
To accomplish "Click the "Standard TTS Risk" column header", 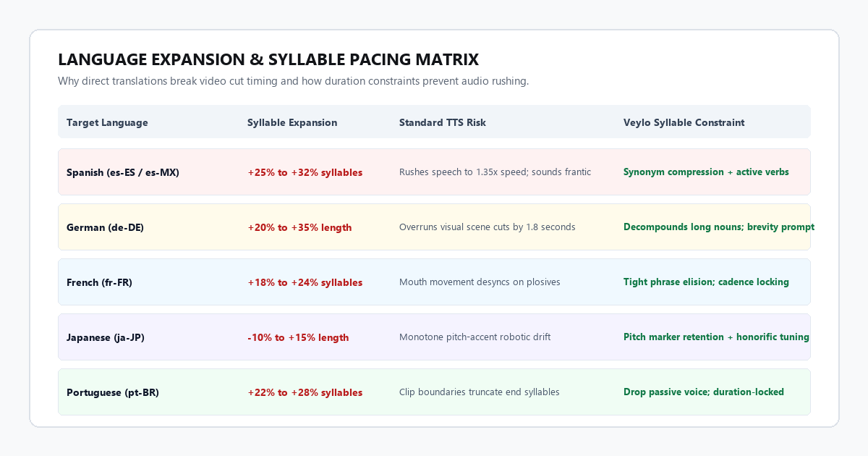I will pyautogui.click(x=443, y=122).
